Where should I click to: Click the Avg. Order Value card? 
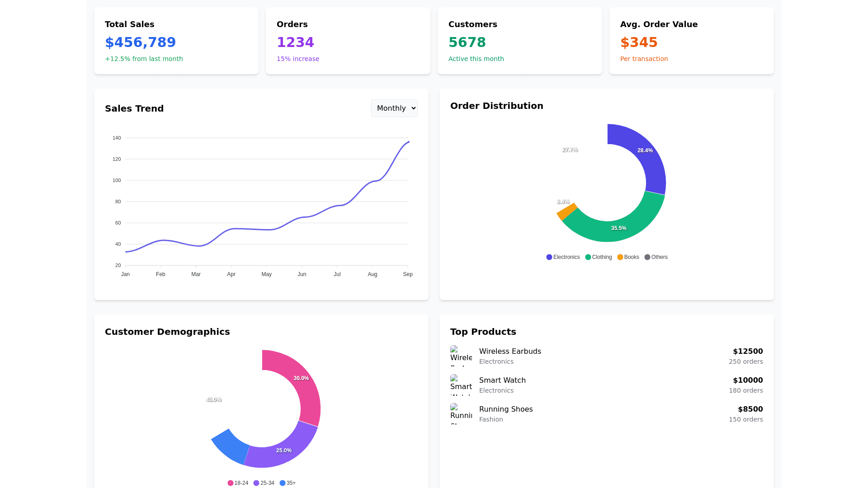(691, 41)
